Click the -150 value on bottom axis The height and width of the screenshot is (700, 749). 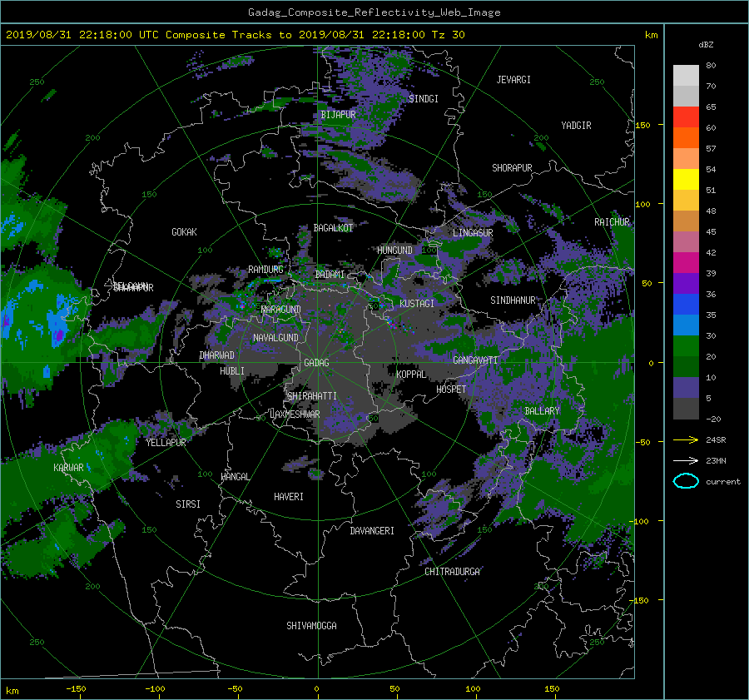[x=76, y=688]
